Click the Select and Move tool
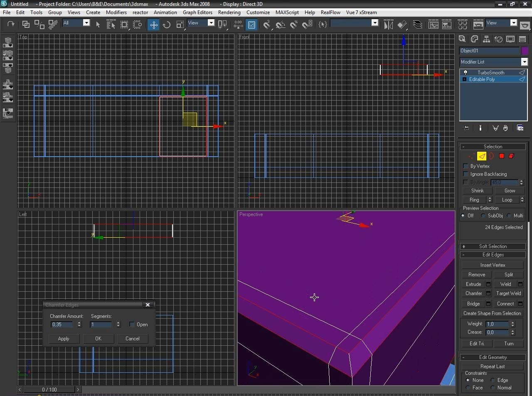 (153, 25)
